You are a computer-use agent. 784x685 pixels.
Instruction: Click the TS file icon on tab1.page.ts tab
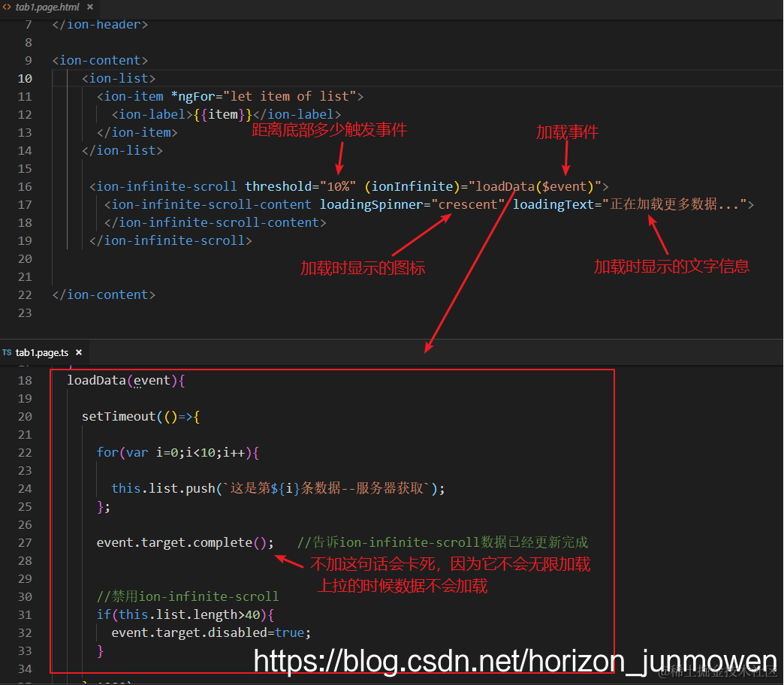click(x=7, y=352)
